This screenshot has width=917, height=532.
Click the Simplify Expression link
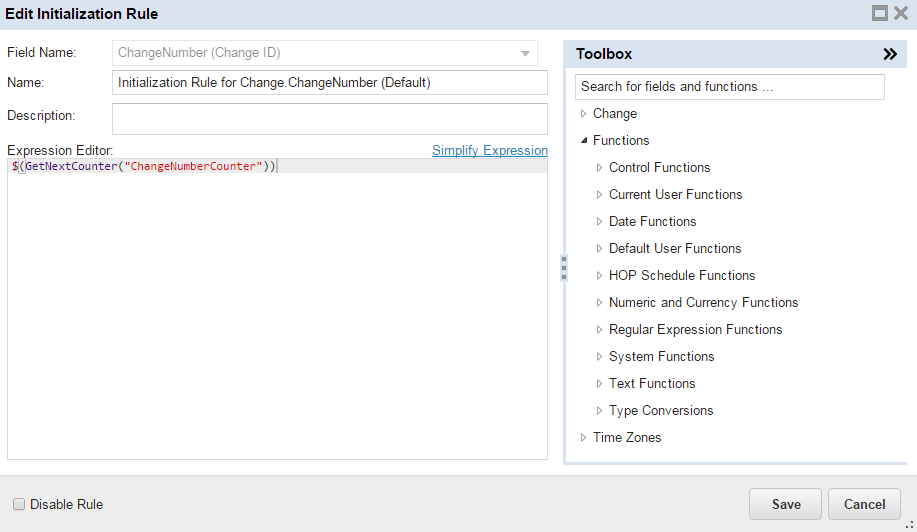pyautogui.click(x=489, y=151)
